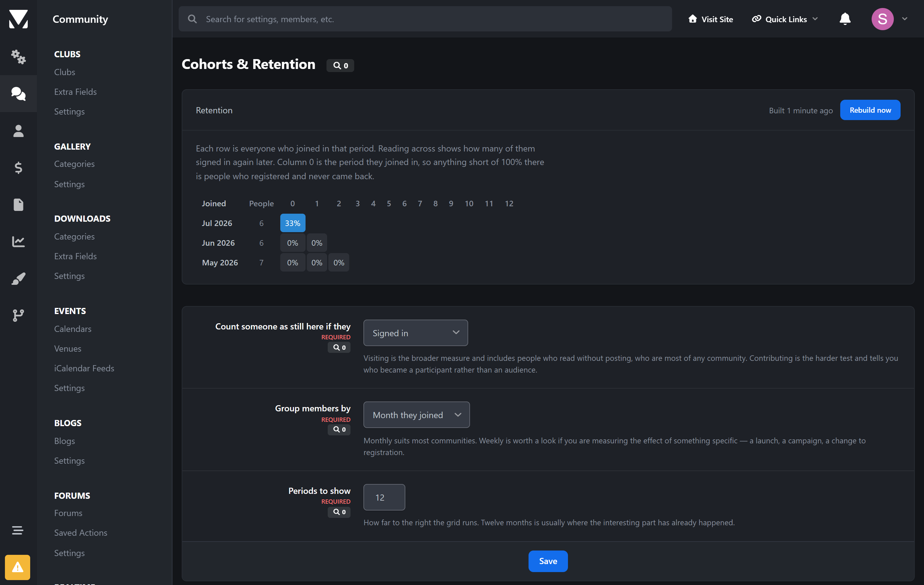Click the Jun 2026 column 0 cell
Image resolution: width=924 pixels, height=585 pixels.
(x=292, y=243)
